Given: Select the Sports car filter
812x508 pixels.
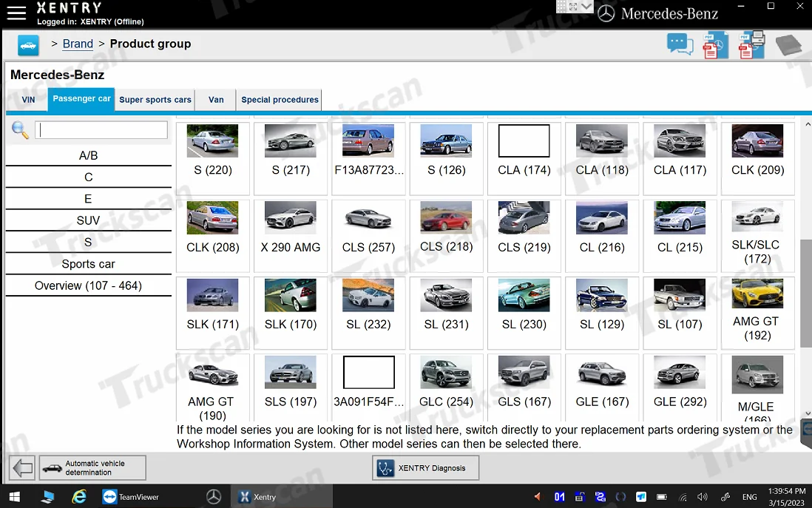Looking at the screenshot, I should coord(89,264).
